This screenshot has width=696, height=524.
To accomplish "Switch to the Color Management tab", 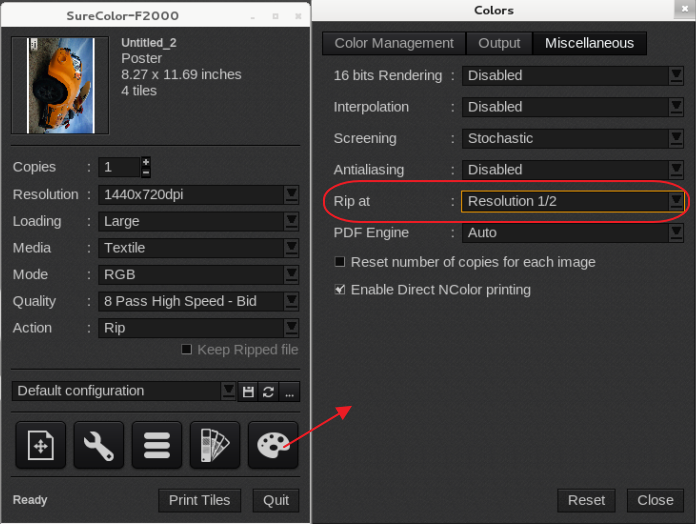I will (394, 43).
